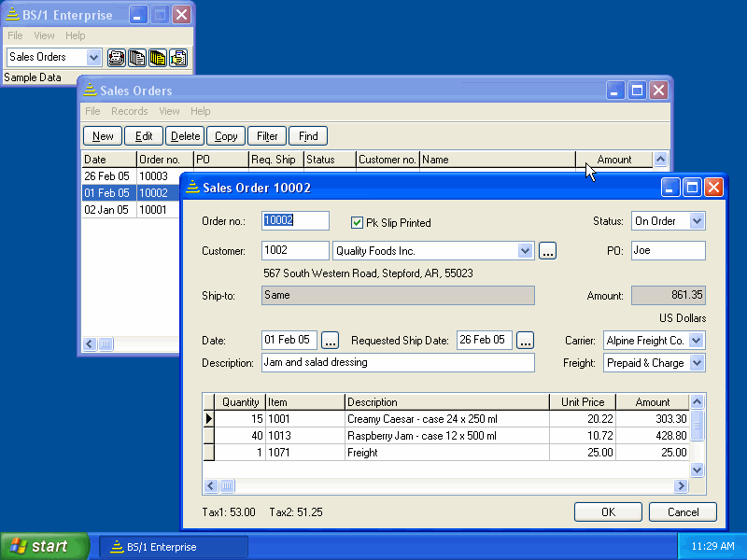Screen dimensions: 747x560
Task: Open the Carrier dropdown
Action: pos(697,341)
